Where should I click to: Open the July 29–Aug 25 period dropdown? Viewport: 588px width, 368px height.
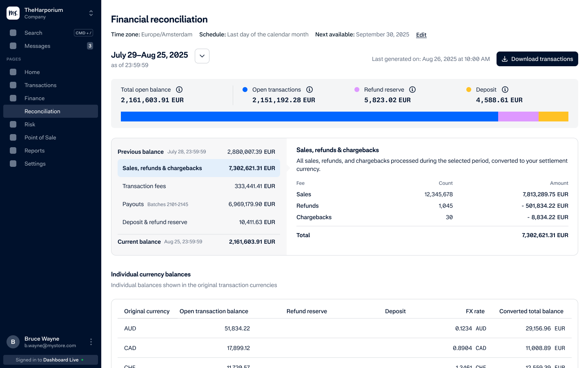(x=202, y=56)
